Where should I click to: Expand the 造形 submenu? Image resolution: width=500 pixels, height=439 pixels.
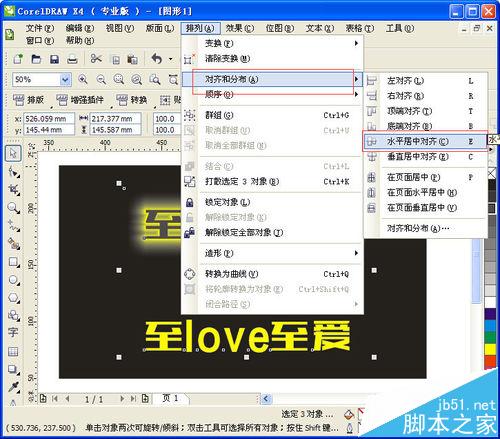(x=272, y=253)
